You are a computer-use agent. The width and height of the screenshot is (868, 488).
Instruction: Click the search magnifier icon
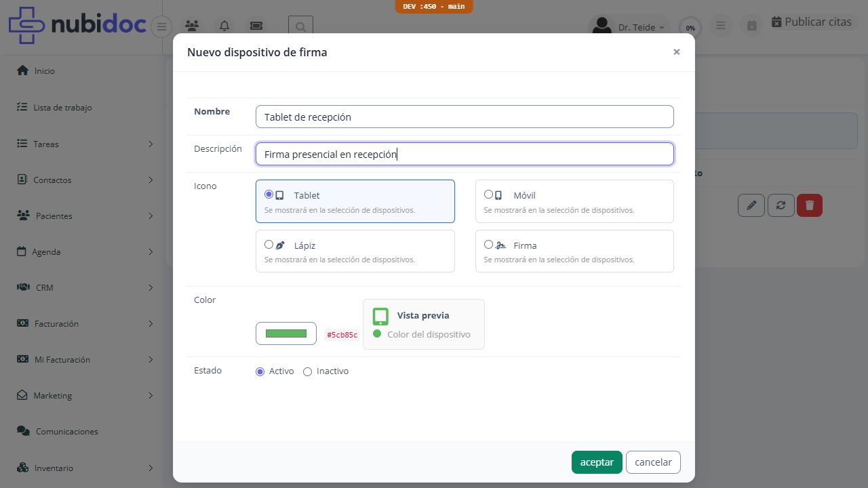click(x=300, y=27)
